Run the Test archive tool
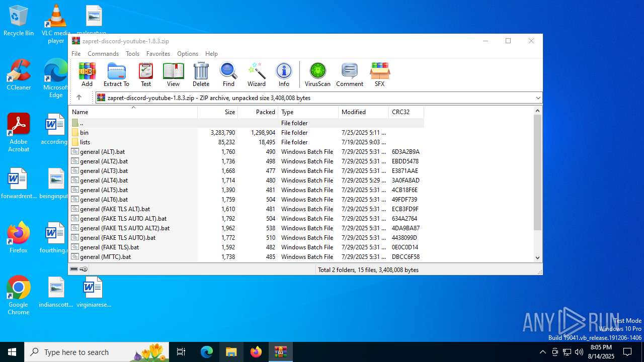 146,74
